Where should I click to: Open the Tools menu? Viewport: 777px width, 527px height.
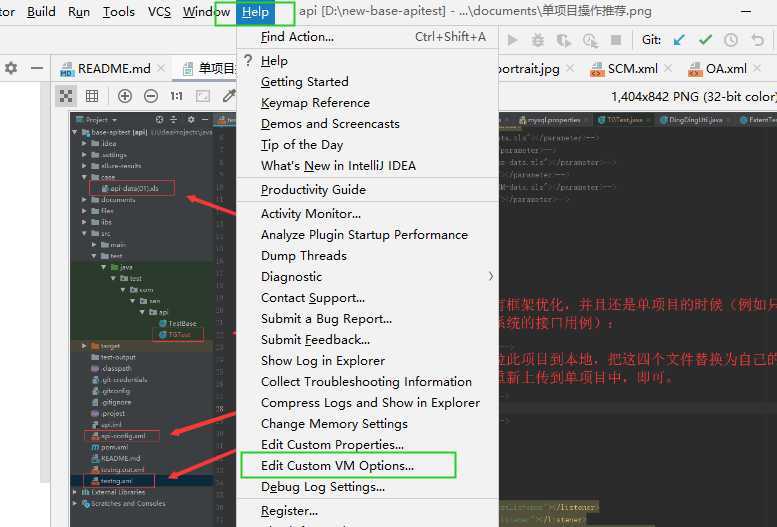click(x=118, y=12)
